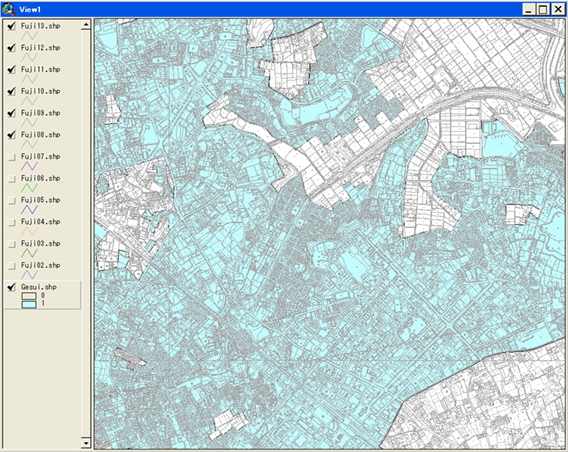Select the Fuji08.shp theme name
This screenshot has width=568, height=452.
[x=41, y=135]
